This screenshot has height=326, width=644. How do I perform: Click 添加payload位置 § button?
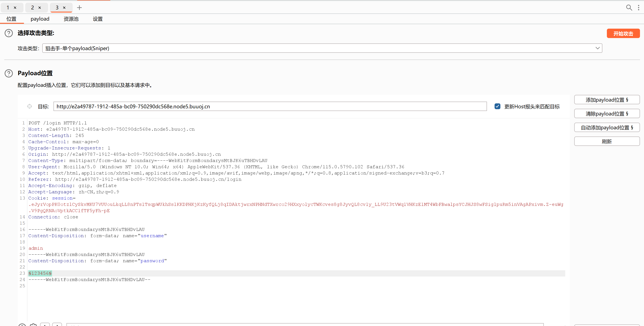(606, 100)
